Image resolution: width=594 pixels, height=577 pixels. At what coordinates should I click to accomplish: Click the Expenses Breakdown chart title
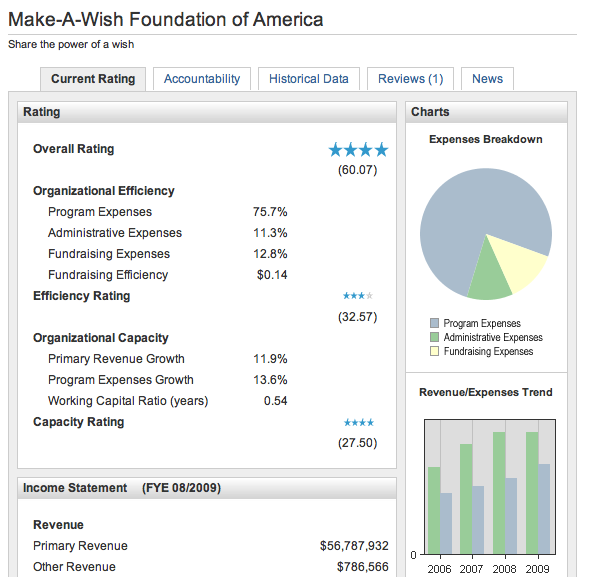point(486,139)
